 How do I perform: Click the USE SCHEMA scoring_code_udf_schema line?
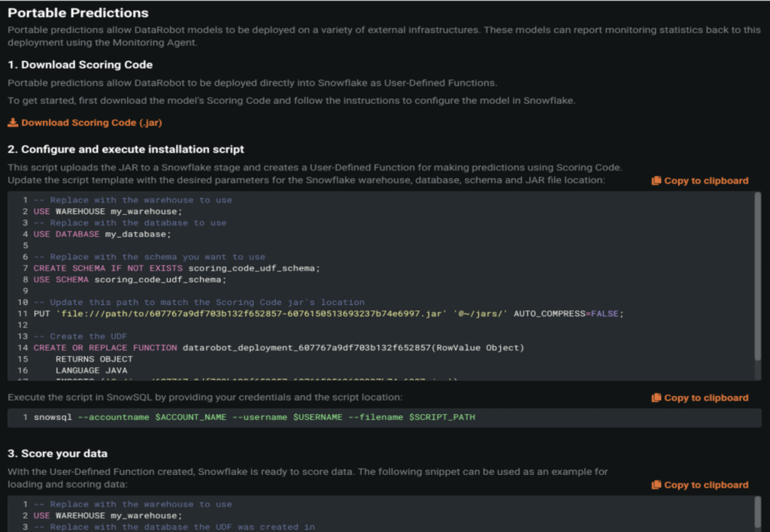129,280
